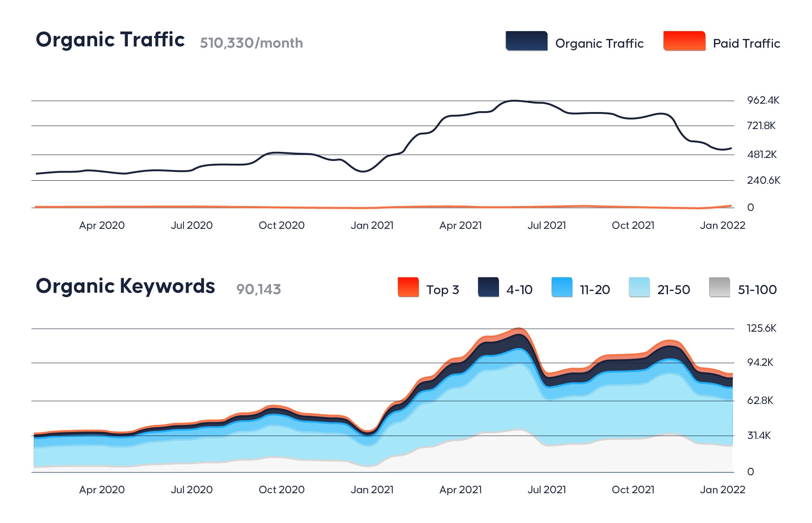Click 'Jul 2020' on the traffic chart axis
This screenshot has height=523, width=812.
coord(192,225)
